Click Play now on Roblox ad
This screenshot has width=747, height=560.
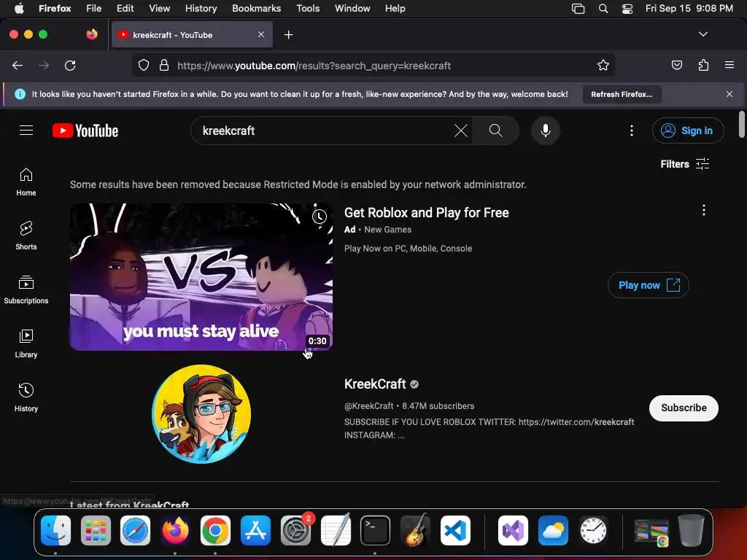(648, 285)
